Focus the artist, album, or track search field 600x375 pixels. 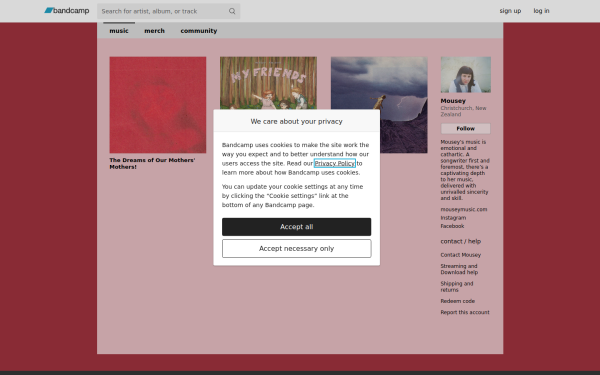[x=168, y=11]
